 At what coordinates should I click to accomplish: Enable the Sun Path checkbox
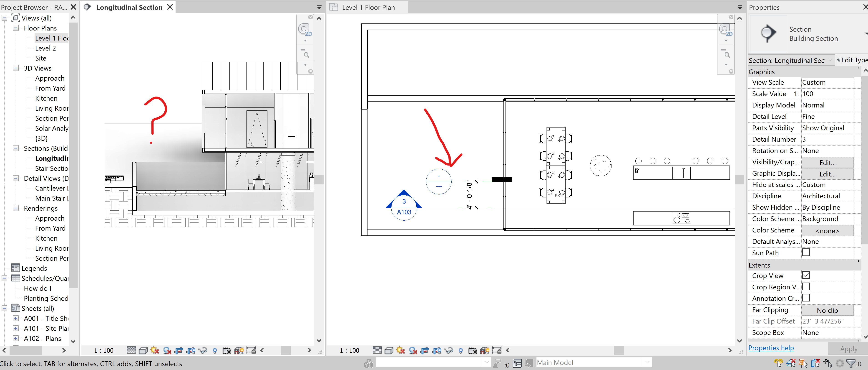point(806,253)
